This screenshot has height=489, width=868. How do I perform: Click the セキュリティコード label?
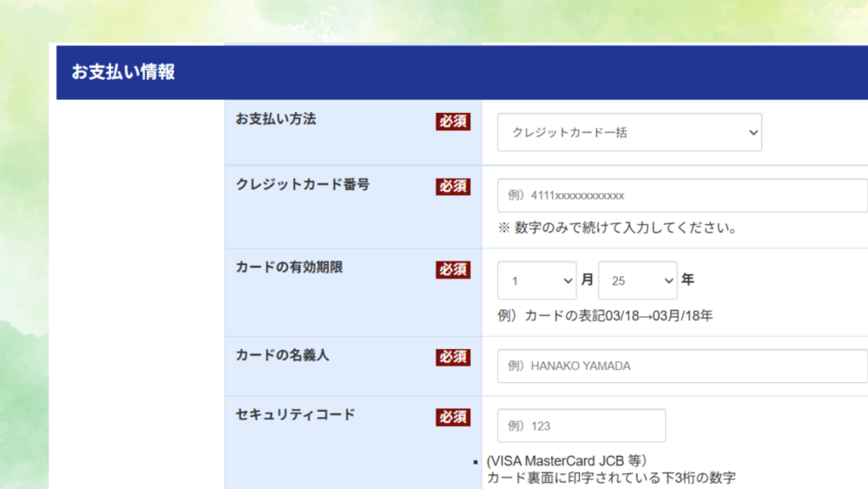(296, 414)
